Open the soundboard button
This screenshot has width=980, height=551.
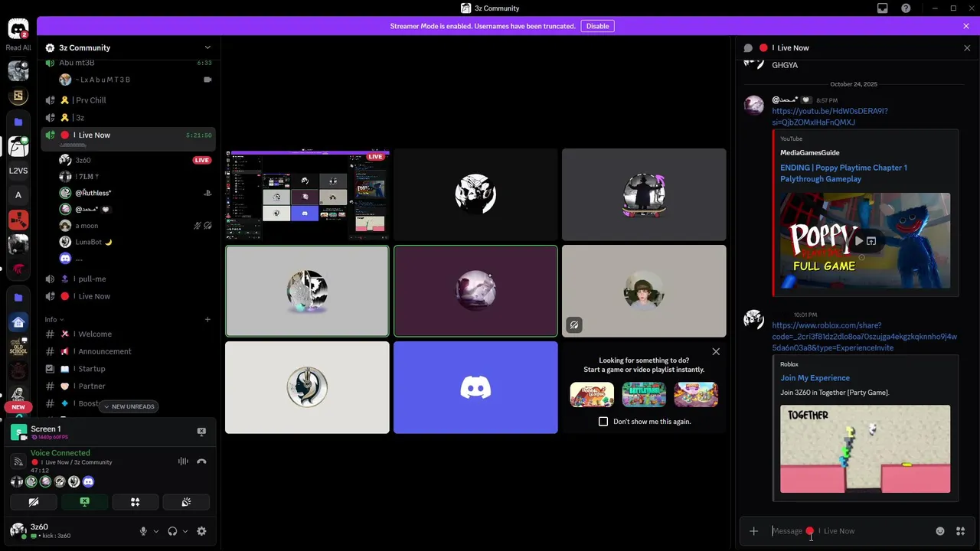click(186, 502)
